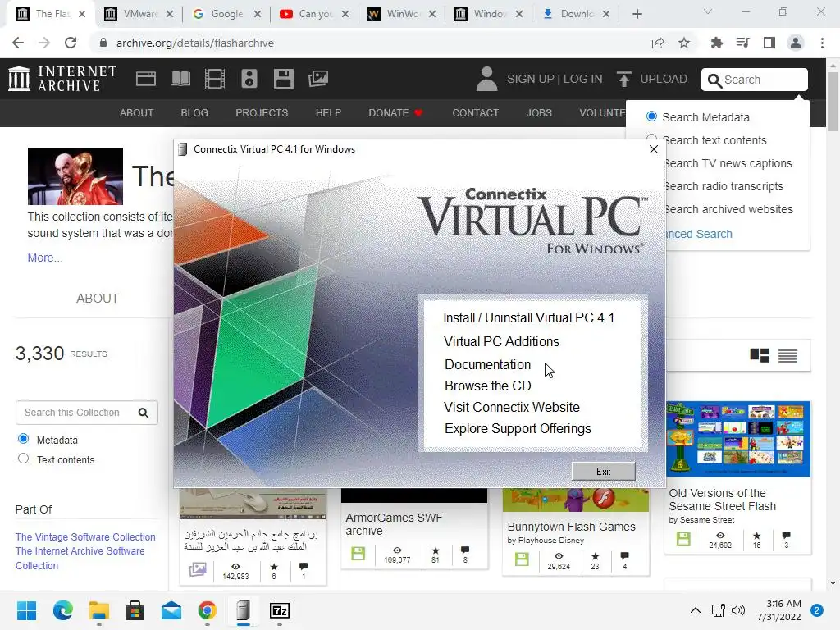Open the PROJECTS menu item

262,113
